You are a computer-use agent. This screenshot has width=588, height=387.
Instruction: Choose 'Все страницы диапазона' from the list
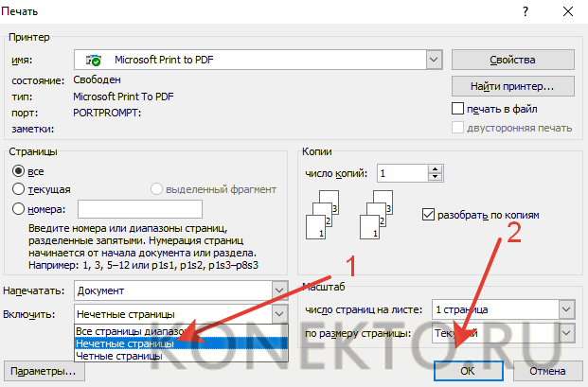133,332
